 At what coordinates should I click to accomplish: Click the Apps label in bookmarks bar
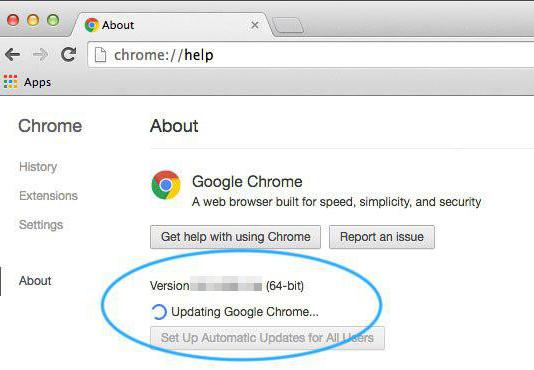(x=37, y=82)
